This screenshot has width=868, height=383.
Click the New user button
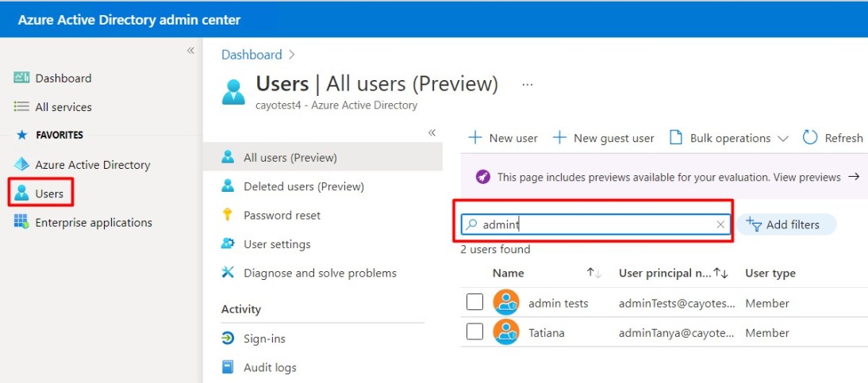coord(503,138)
